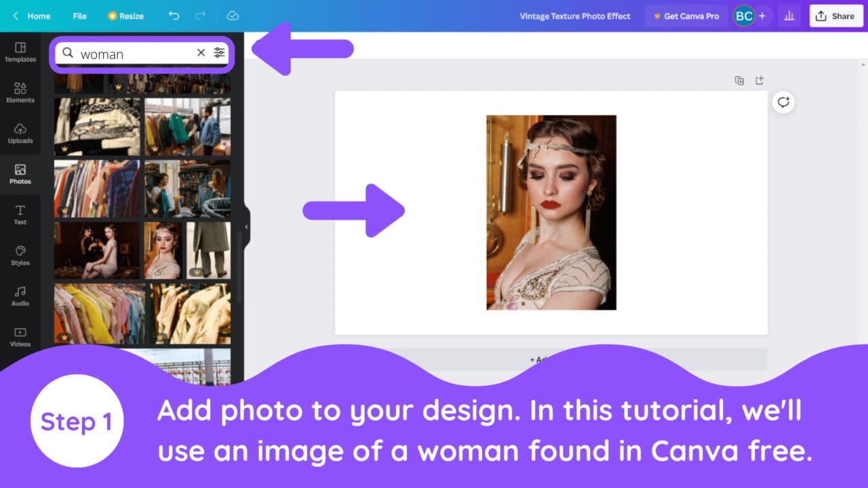Check cloud save status icon
868x488 pixels.
click(x=233, y=16)
